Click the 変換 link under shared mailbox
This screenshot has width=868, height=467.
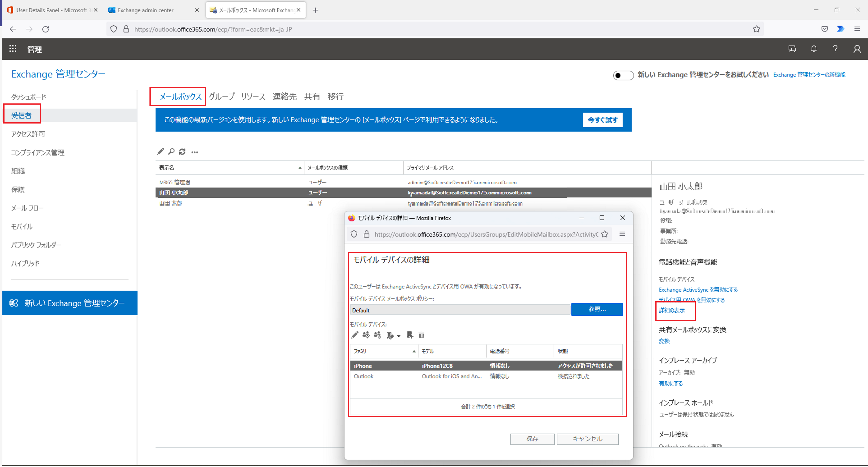664,341
